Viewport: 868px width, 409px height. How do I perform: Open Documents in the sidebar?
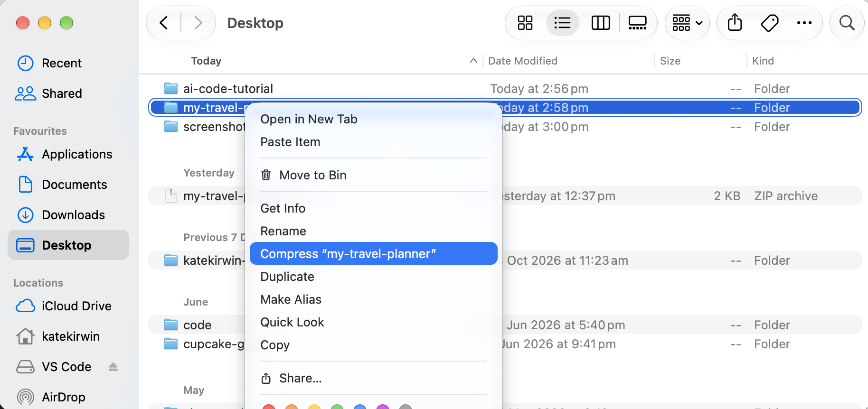tap(68, 185)
